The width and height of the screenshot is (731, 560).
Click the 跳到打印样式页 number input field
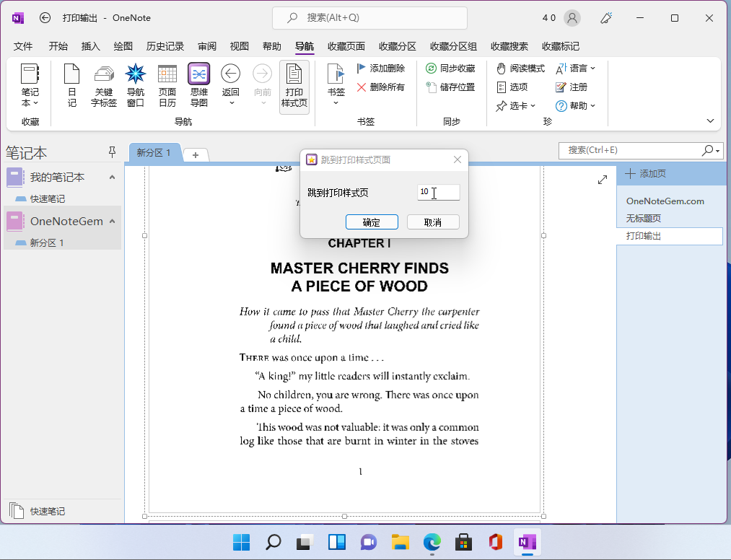coord(438,192)
